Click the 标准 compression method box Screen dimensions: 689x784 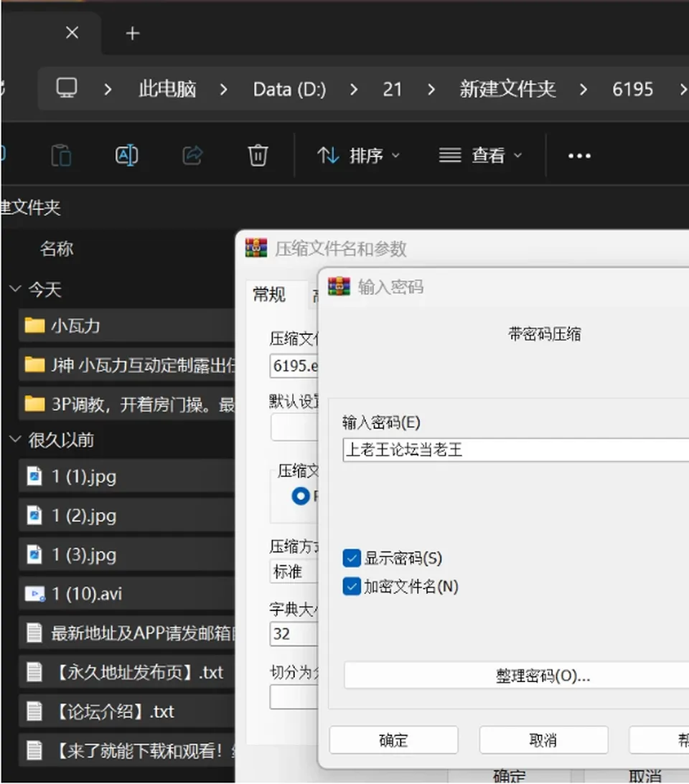pyautogui.click(x=294, y=571)
